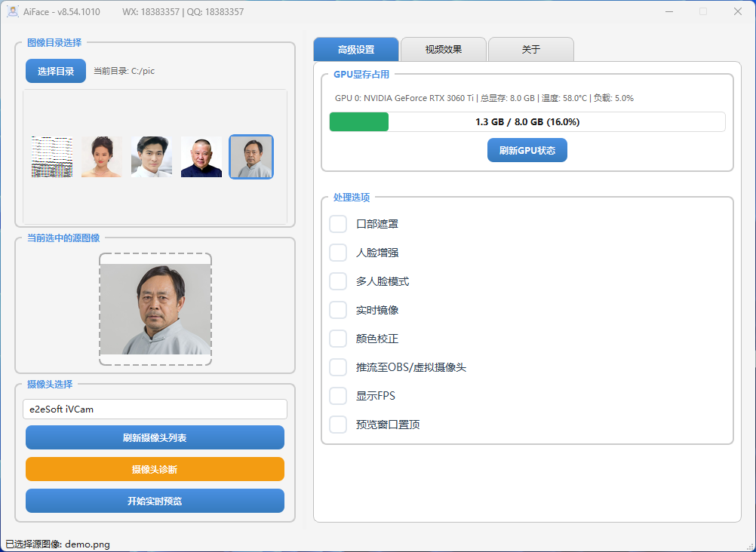This screenshot has width=756, height=552.
Task: Enable 预览窗口置顶 (preview always on top)
Action: click(x=337, y=424)
